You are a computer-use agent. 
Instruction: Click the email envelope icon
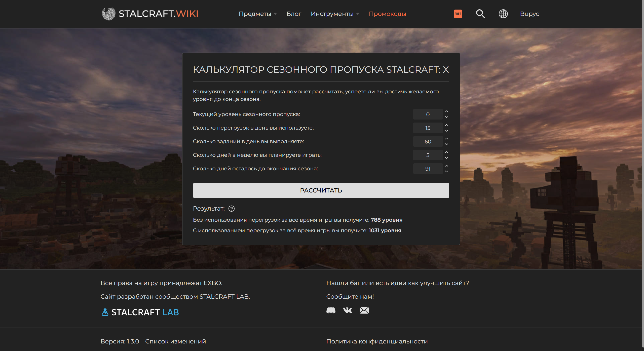tap(364, 310)
